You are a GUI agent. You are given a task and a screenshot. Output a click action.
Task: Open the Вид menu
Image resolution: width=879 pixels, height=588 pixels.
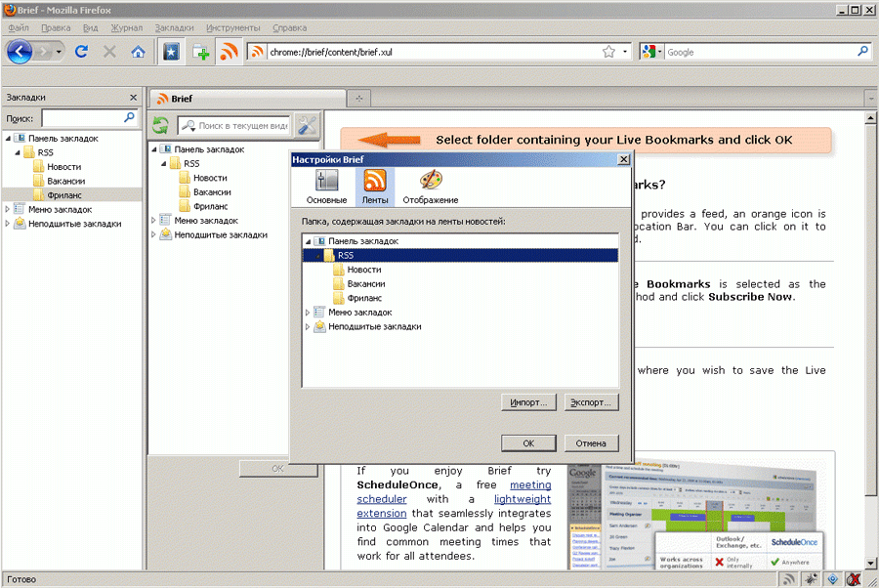90,27
